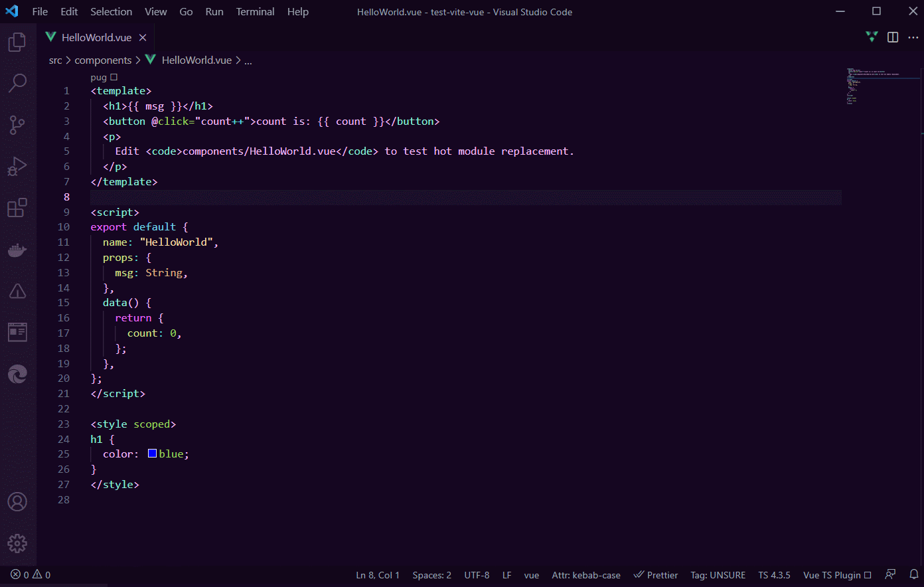Open the window-layout icon in activity bar
This screenshot has width=924, height=587.
tap(17, 332)
